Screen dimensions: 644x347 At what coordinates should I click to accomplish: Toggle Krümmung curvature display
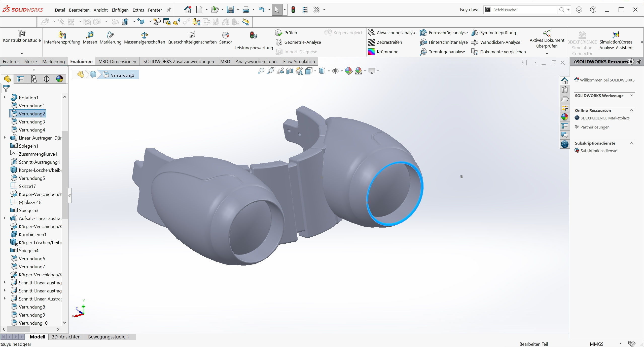387,52
